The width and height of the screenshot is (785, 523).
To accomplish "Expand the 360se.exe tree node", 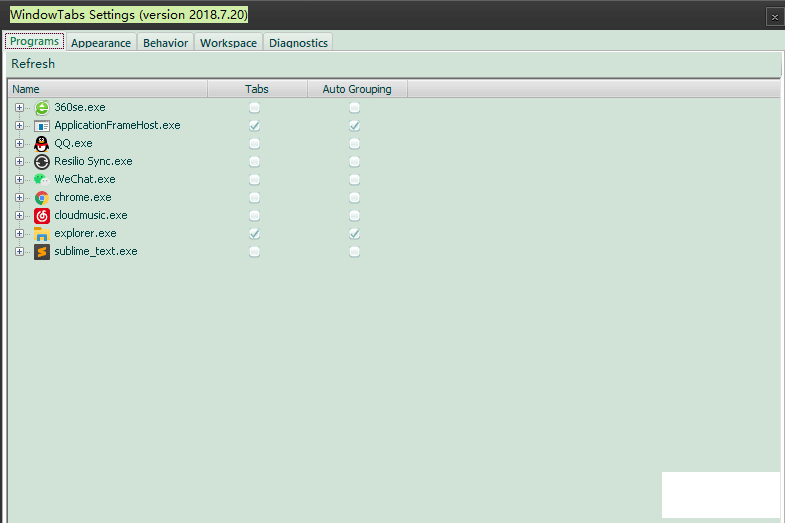I will click(20, 108).
